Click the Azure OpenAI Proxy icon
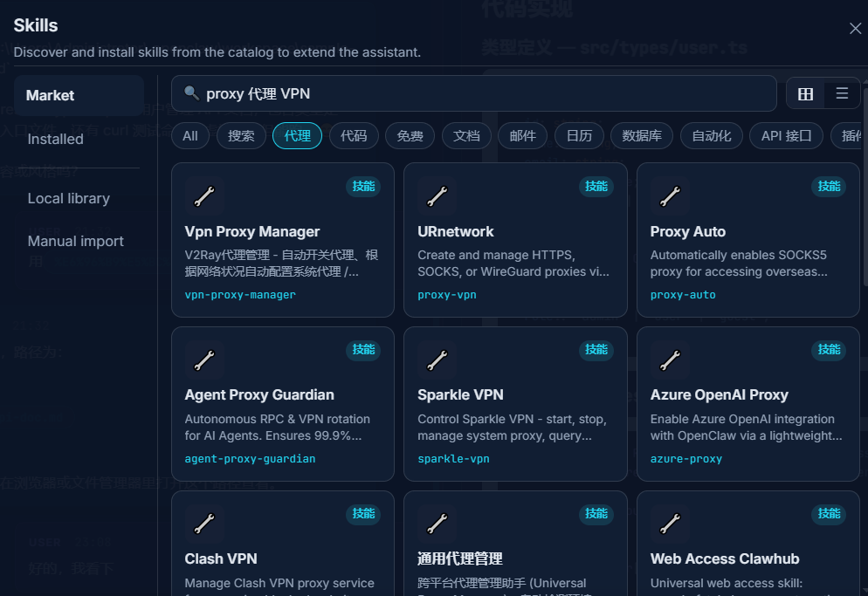Screen dimensions: 868x596 pos(670,360)
